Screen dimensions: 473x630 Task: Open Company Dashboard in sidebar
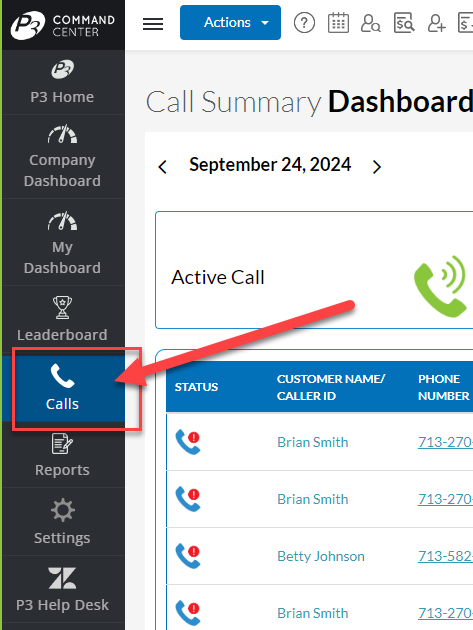[63, 157]
